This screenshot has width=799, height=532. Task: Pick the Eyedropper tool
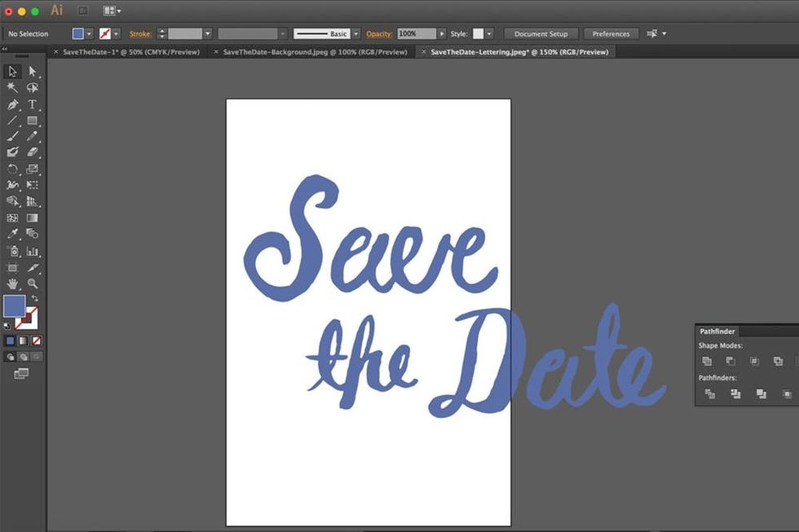click(x=12, y=234)
